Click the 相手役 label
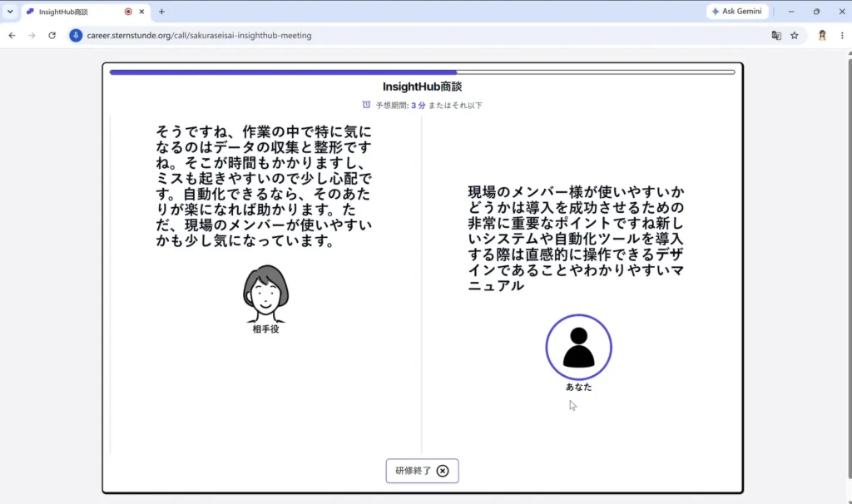 [x=265, y=329]
